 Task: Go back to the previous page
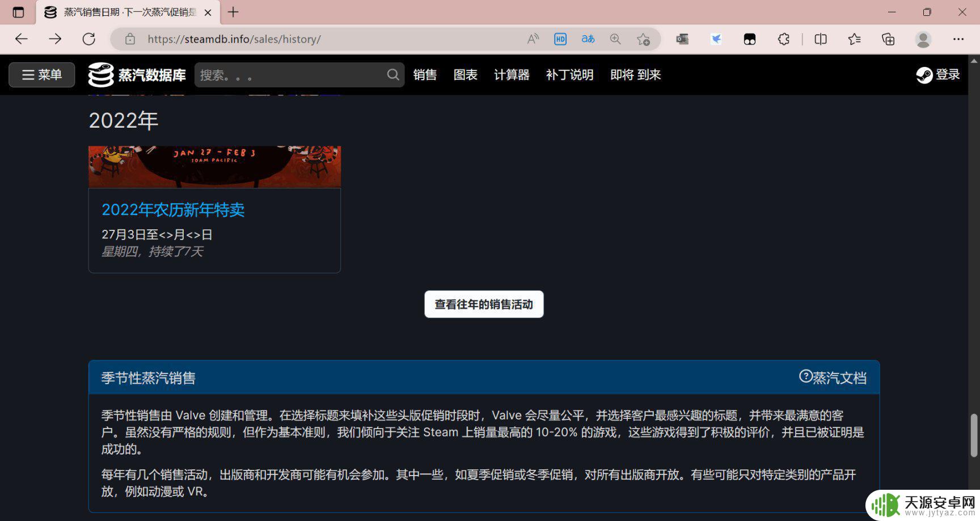[x=22, y=39]
